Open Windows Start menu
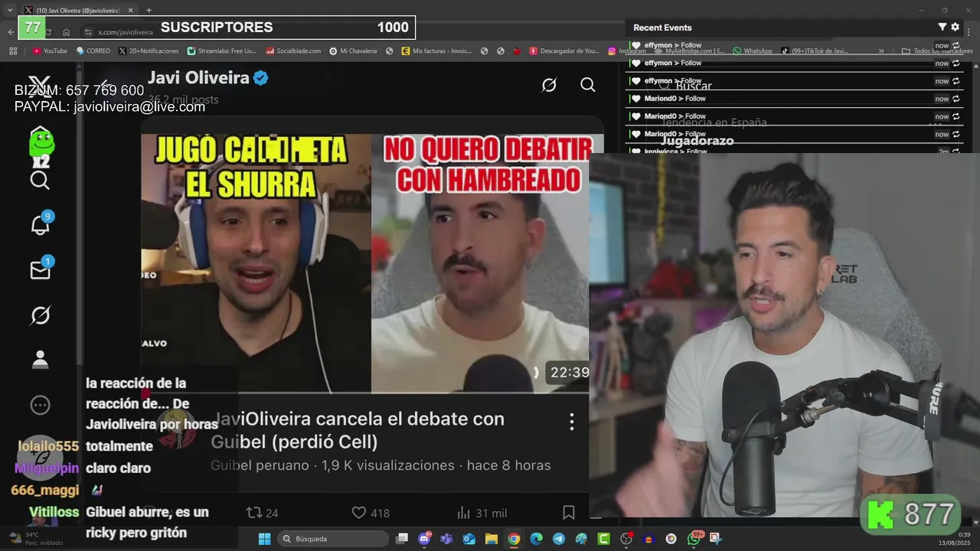 264,539
